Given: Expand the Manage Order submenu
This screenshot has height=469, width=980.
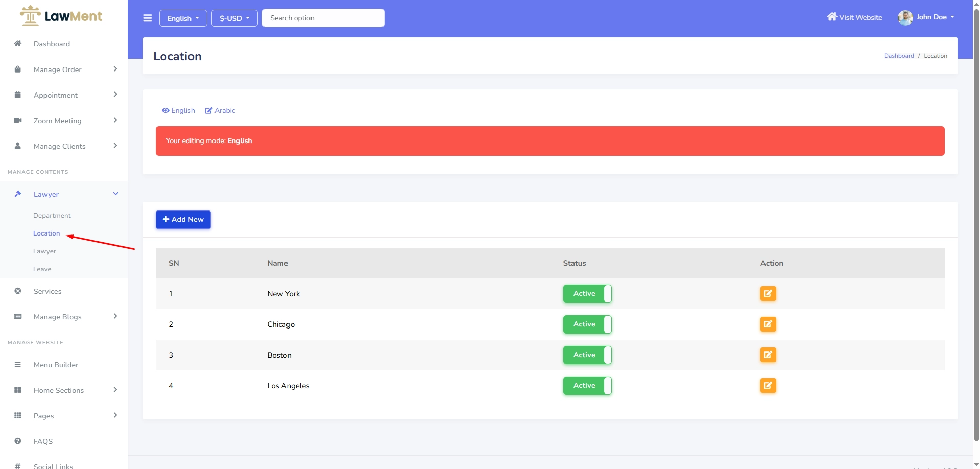Looking at the screenshot, I should [x=58, y=69].
